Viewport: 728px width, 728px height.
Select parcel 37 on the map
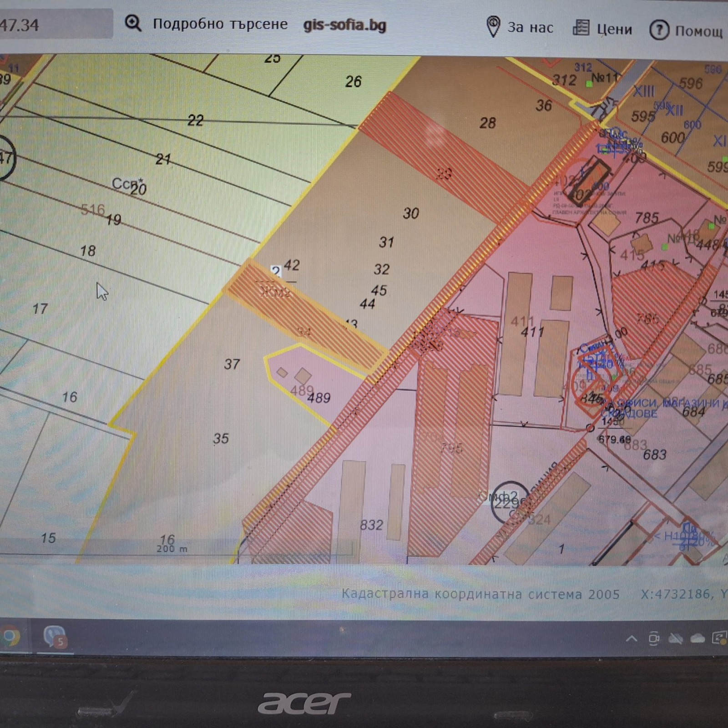coord(232,364)
